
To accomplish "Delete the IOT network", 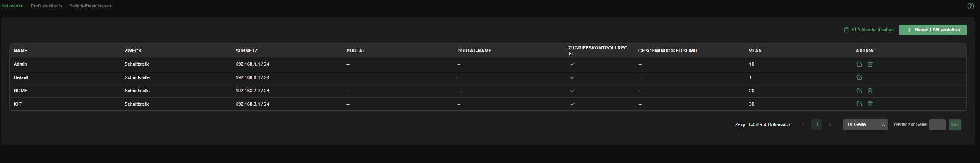I will tap(870, 104).
